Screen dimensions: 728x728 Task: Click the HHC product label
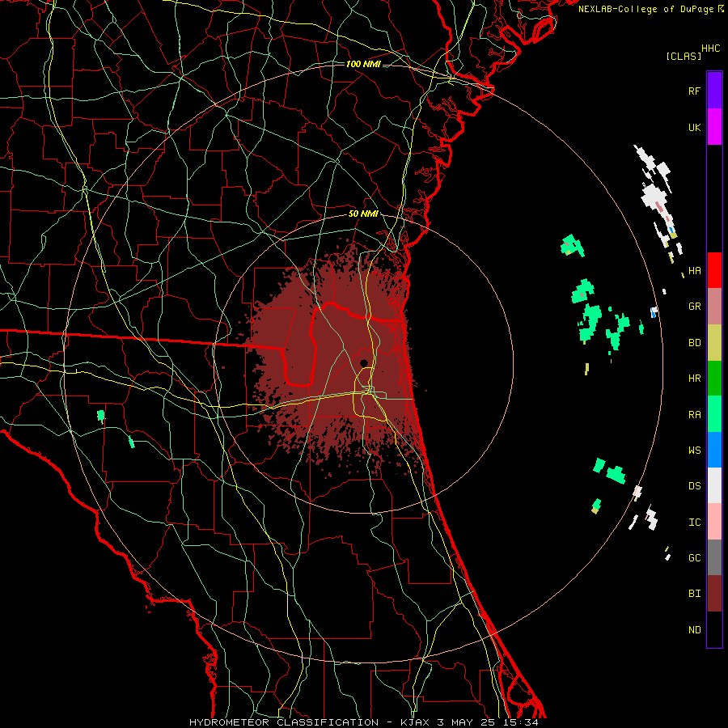710,49
